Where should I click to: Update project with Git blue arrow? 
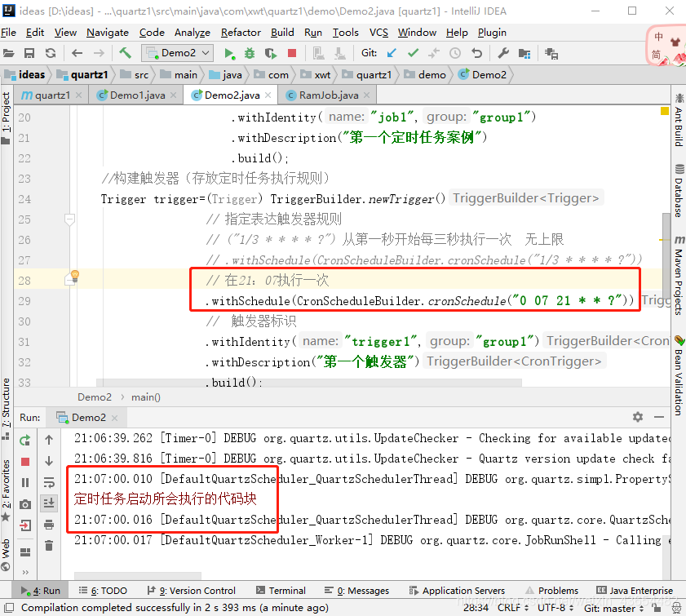[x=392, y=53]
